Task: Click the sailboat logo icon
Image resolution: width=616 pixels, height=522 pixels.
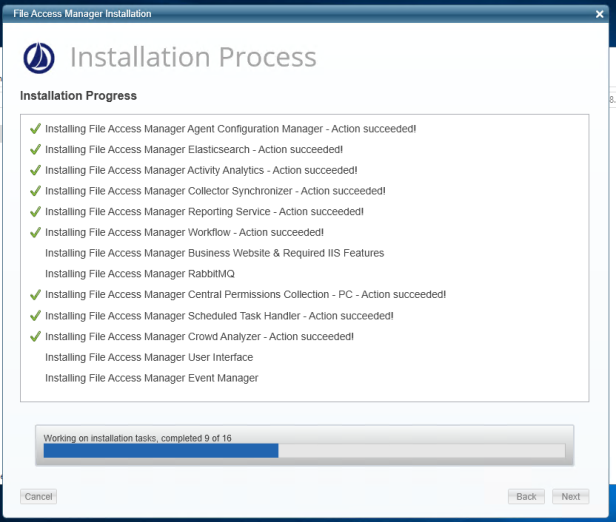Action: click(39, 58)
